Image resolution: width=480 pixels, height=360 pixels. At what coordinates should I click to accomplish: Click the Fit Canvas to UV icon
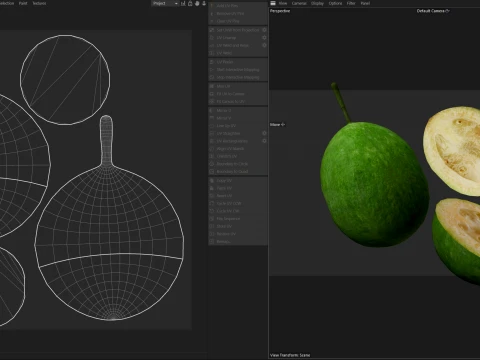pos(211,101)
